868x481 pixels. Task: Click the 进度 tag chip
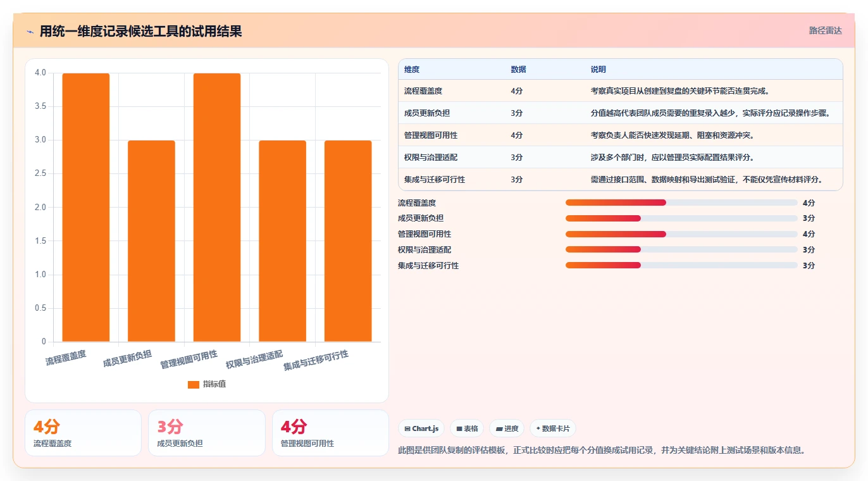(x=507, y=428)
